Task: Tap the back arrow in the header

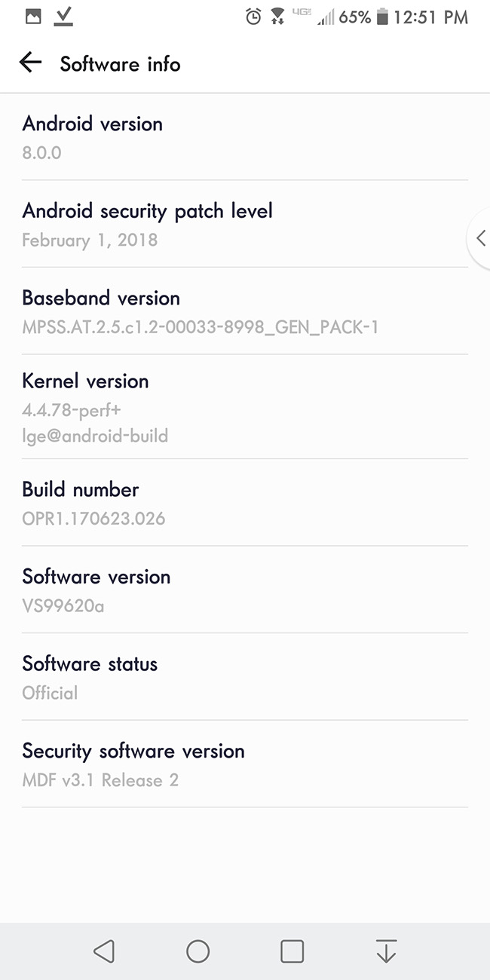Action: pos(30,63)
